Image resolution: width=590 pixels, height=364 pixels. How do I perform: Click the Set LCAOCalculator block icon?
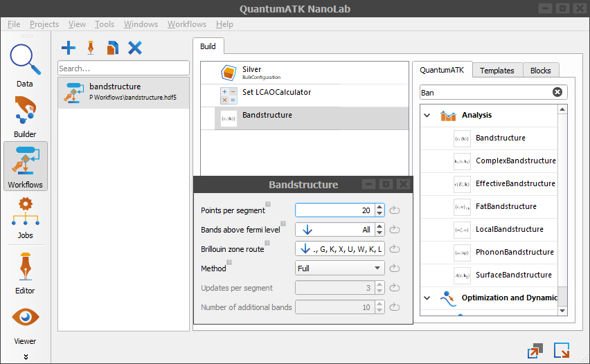(x=229, y=95)
